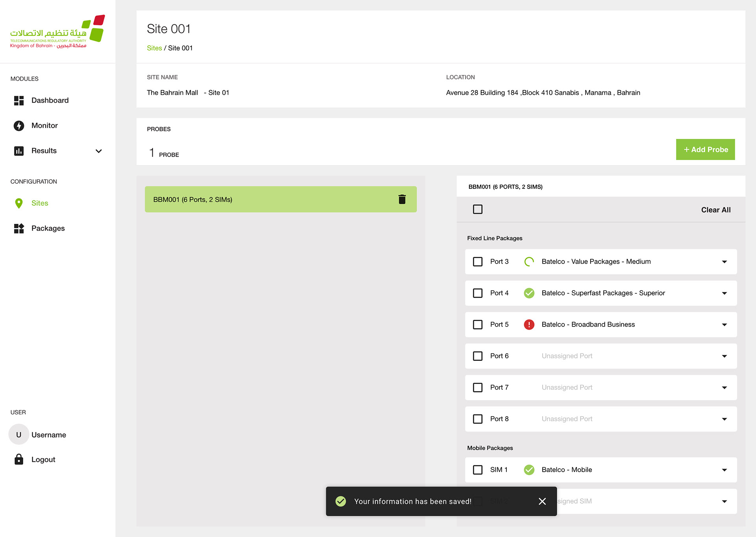The height and width of the screenshot is (537, 756).
Task: Expand the Results submenu chevron
Action: [99, 151]
